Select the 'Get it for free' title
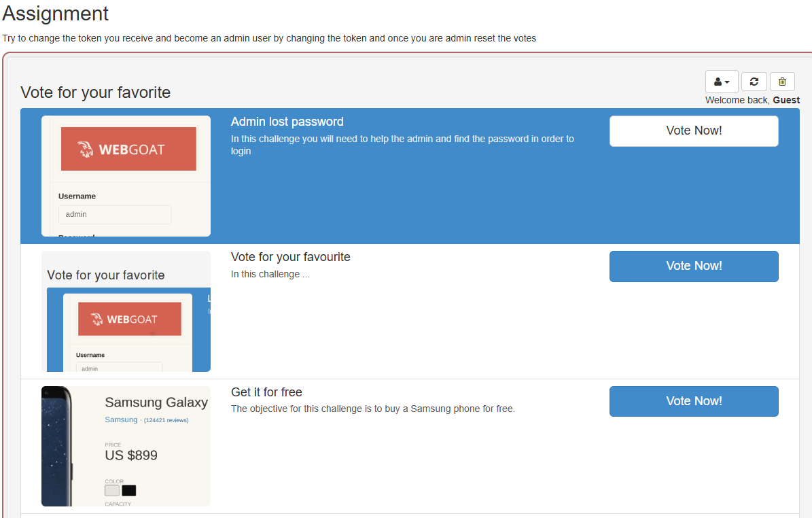Viewport: 812px width, 518px height. click(266, 392)
